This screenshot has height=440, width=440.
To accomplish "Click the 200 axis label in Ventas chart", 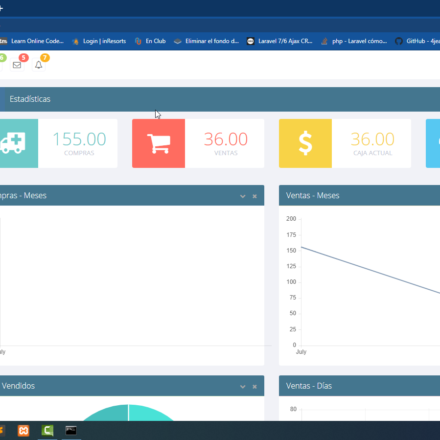I will [x=291, y=219].
